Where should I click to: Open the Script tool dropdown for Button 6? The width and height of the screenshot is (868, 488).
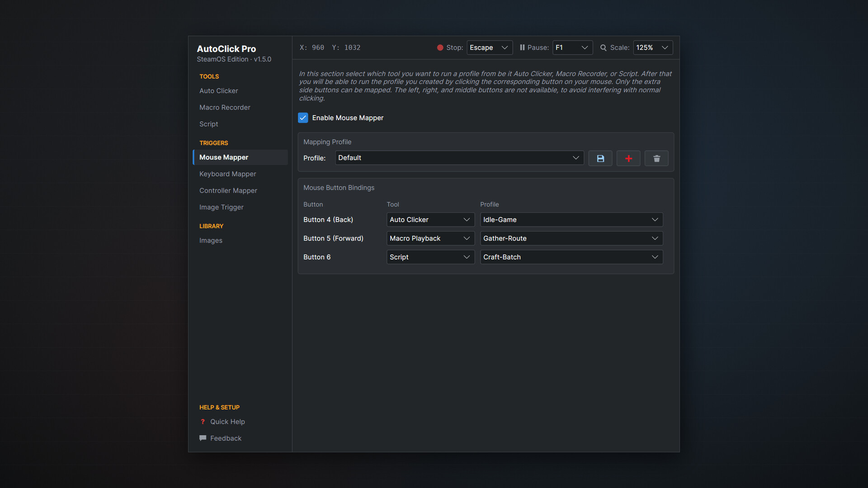(430, 257)
